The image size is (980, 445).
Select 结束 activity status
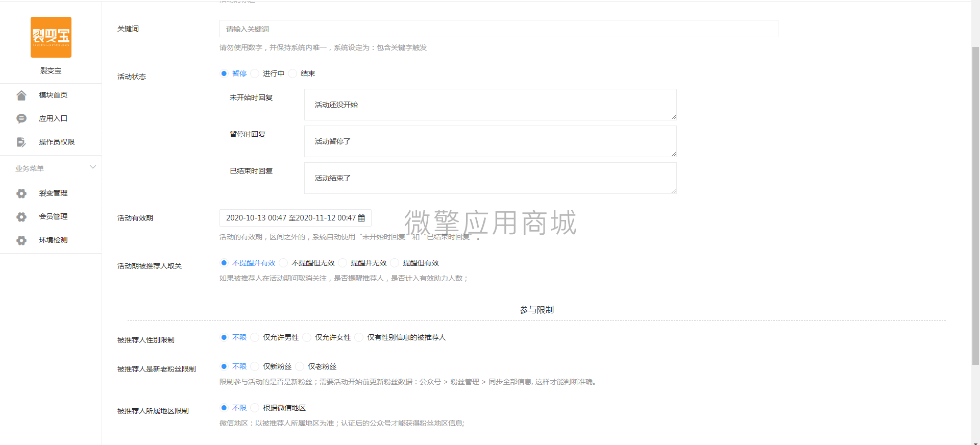292,73
